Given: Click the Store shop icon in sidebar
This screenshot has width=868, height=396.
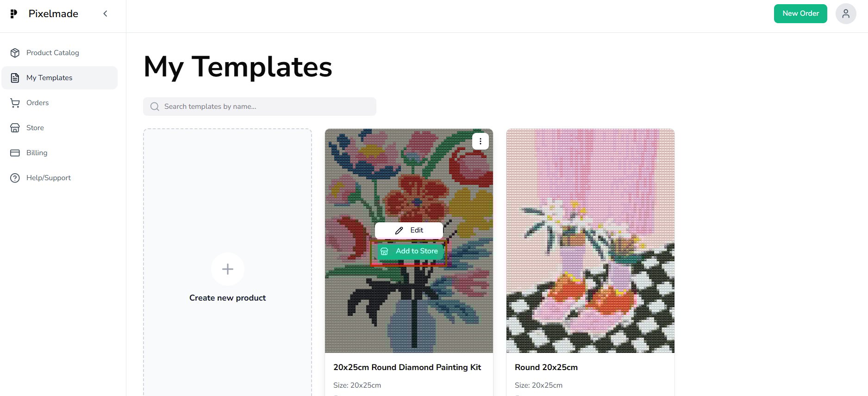Looking at the screenshot, I should point(15,128).
